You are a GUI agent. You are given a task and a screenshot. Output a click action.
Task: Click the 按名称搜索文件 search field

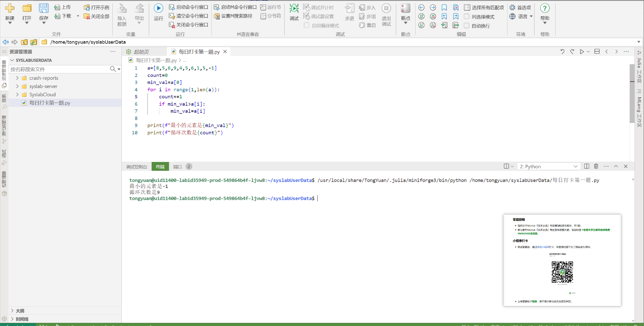[x=59, y=69]
